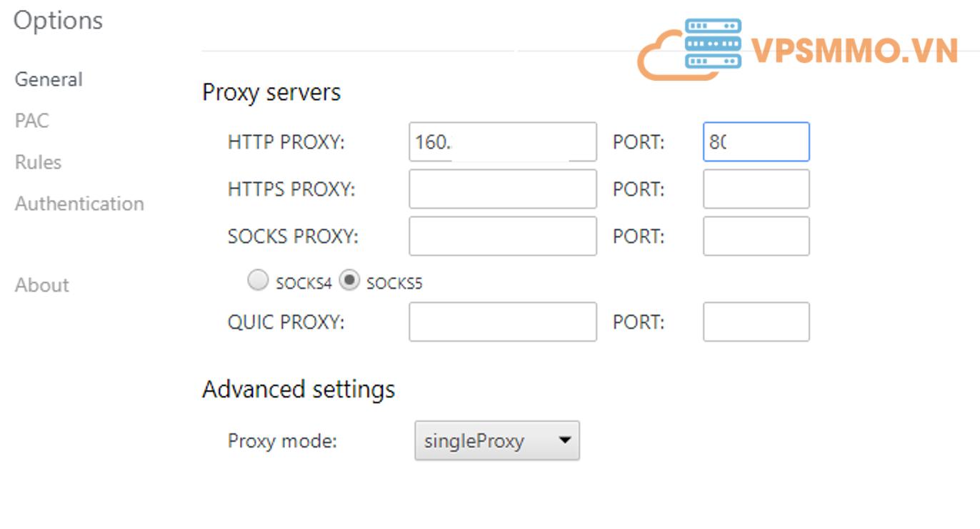The height and width of the screenshot is (529, 980).
Task: Focus the HTTPS PROXY address field
Action: [x=502, y=189]
